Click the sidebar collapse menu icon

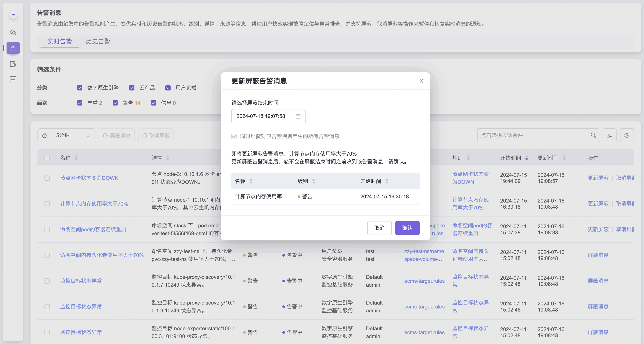(13, 15)
